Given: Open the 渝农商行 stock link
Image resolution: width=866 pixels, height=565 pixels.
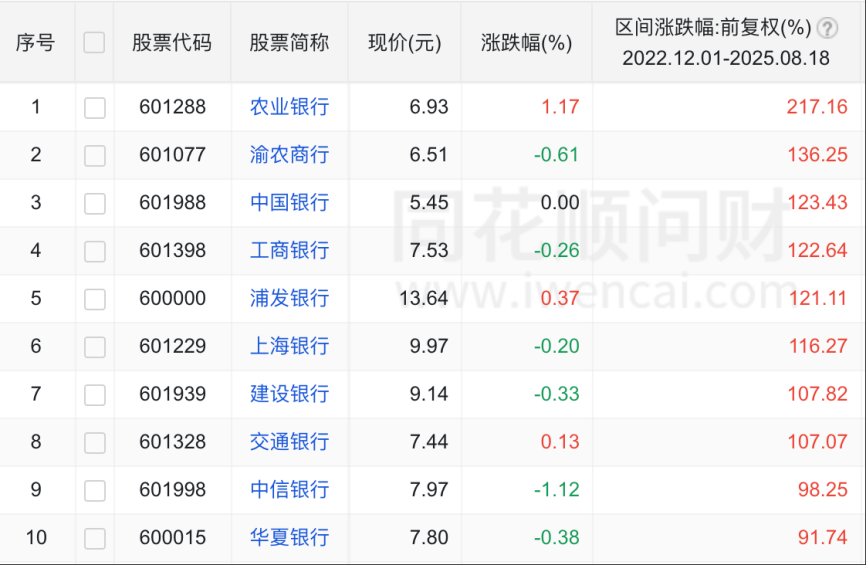Looking at the screenshot, I should [x=289, y=155].
